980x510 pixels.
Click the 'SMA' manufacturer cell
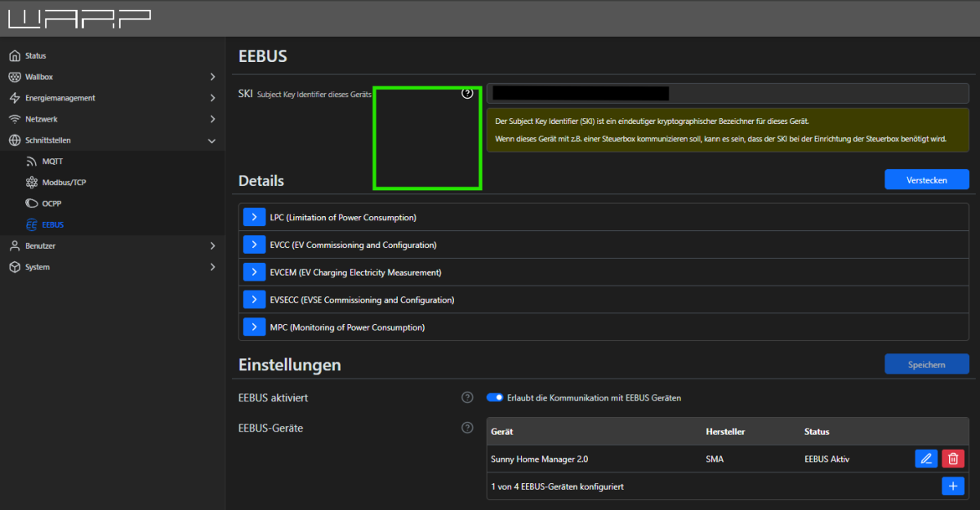point(715,459)
